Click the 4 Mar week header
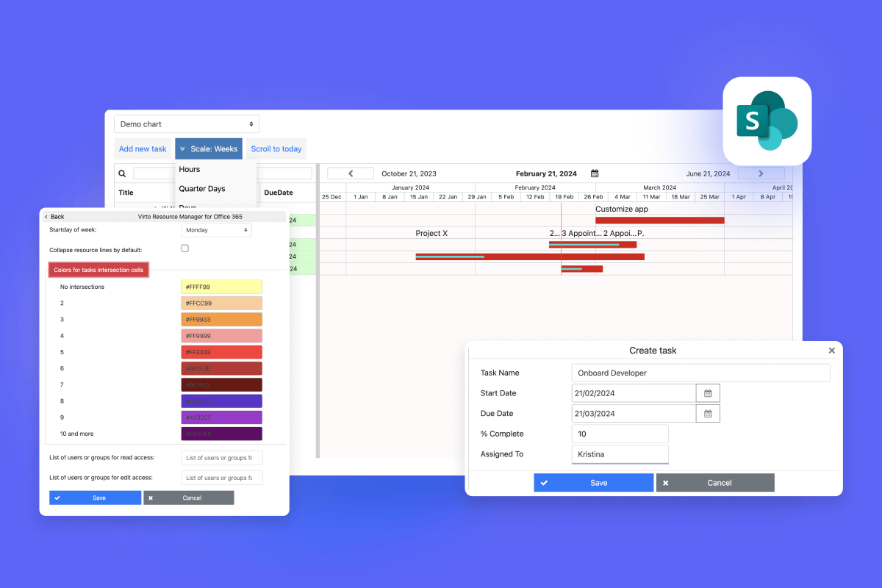The height and width of the screenshot is (588, 882). point(623,197)
